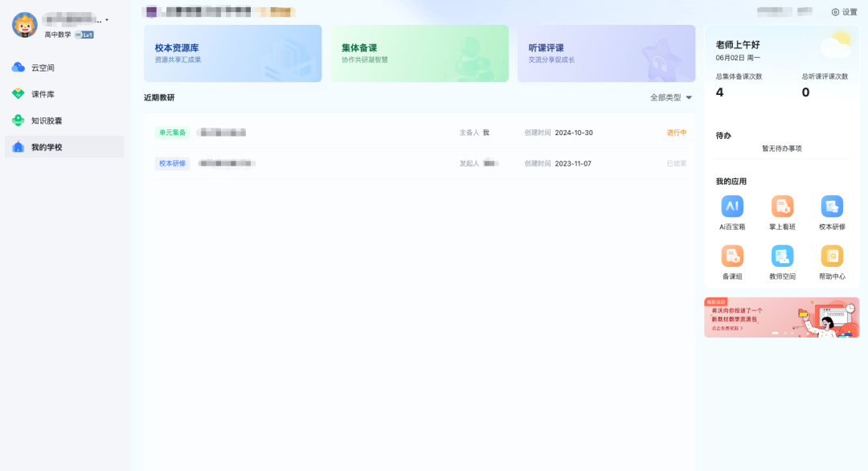Open the 听课评课 card

point(606,55)
